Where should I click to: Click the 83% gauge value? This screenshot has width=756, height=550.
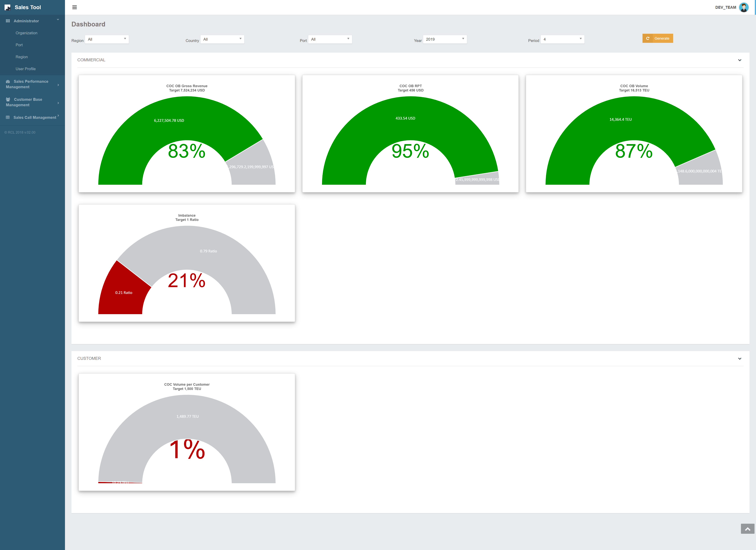coord(187,151)
